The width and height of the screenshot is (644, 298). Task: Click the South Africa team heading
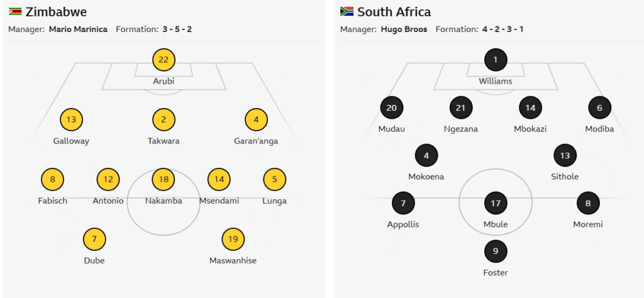(394, 12)
